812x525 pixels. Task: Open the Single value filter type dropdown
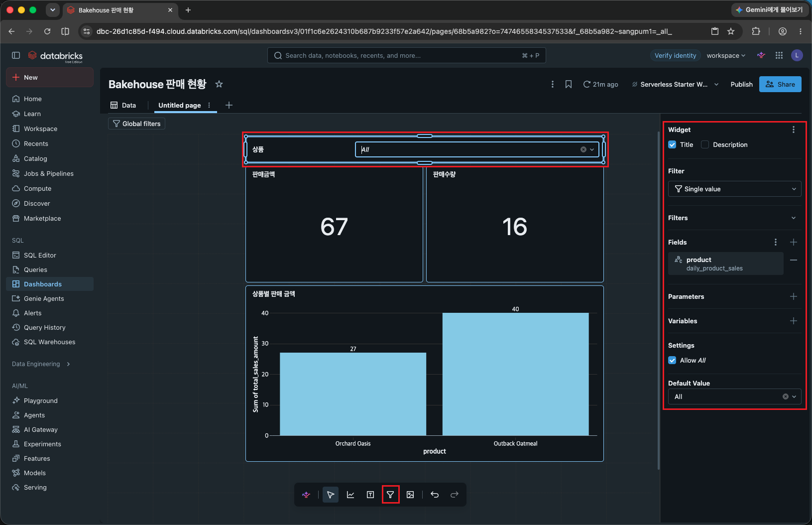pyautogui.click(x=734, y=189)
